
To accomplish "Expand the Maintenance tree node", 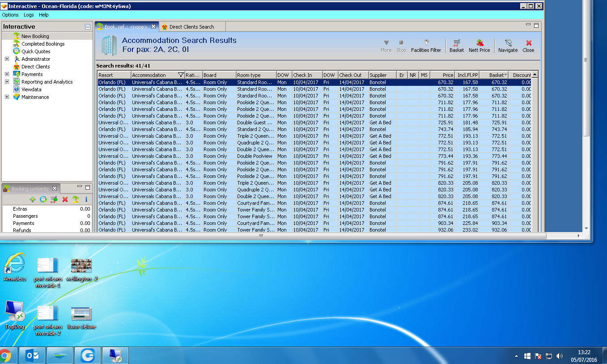I will coord(7,97).
